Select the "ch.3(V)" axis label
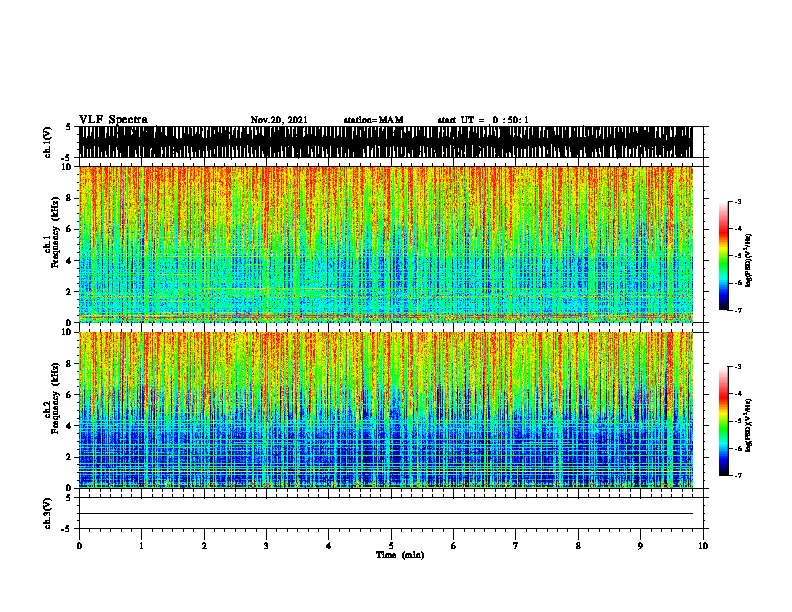792x612 pixels. point(47,514)
